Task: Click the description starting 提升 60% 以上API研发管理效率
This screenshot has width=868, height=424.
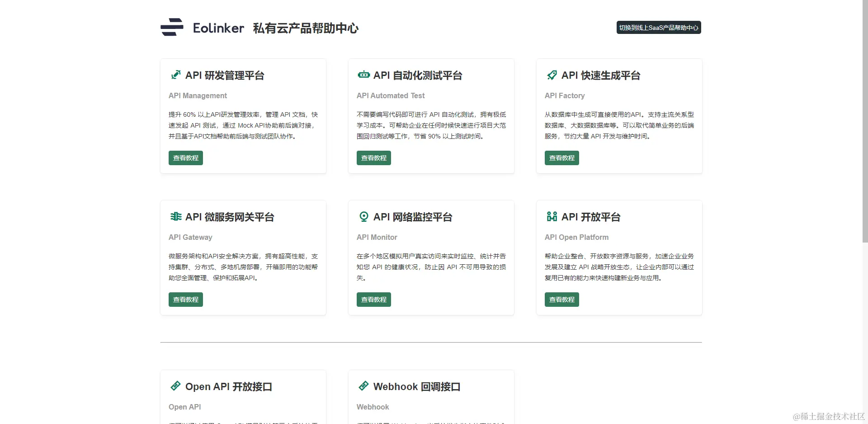Action: coord(243,125)
